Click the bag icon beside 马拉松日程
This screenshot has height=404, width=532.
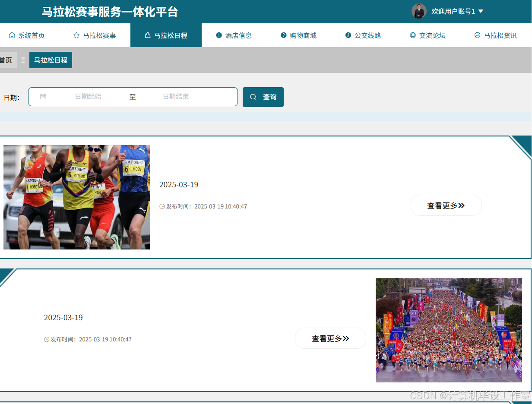148,35
